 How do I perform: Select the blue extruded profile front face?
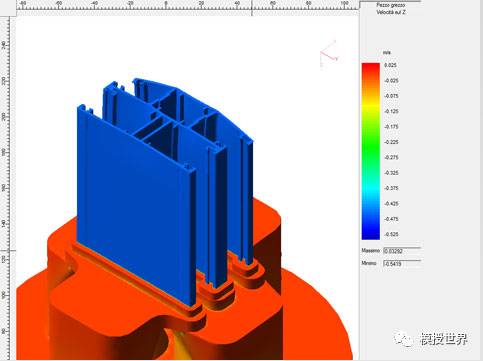[x=133, y=200]
